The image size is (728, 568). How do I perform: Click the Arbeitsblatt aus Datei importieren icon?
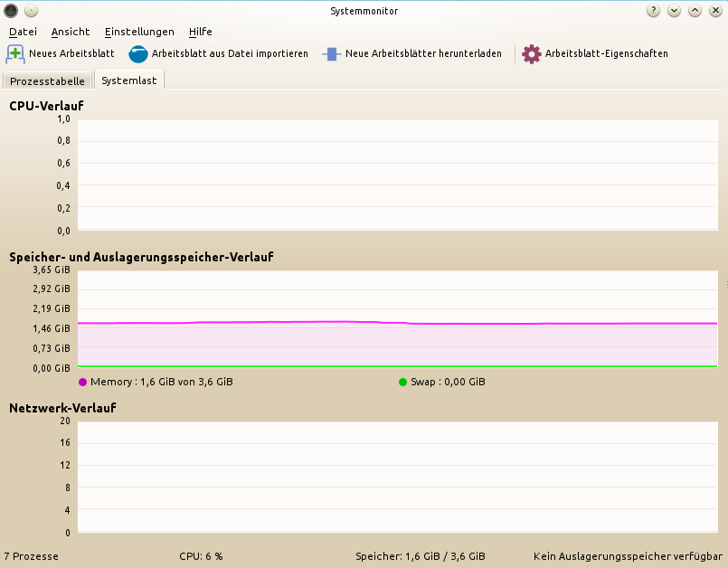137,54
